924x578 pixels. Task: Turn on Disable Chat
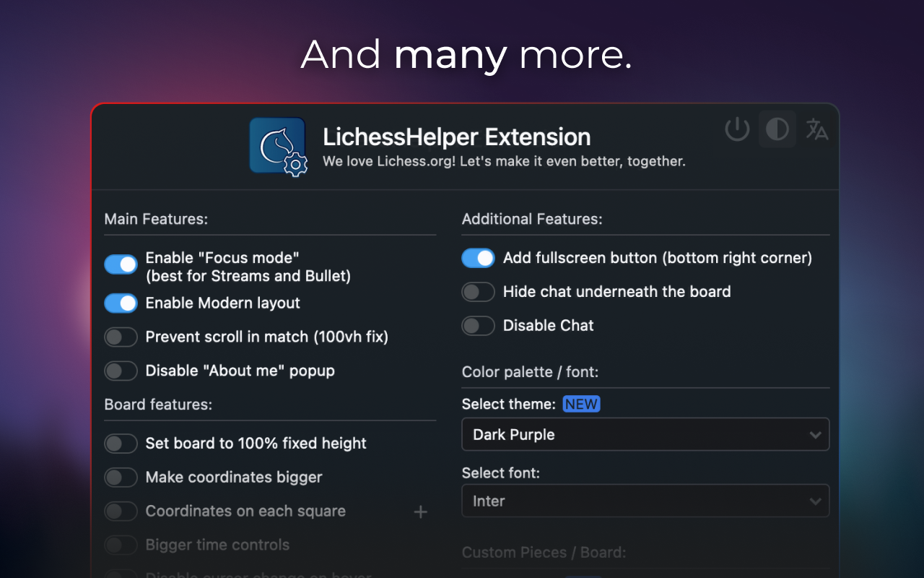[x=478, y=326]
